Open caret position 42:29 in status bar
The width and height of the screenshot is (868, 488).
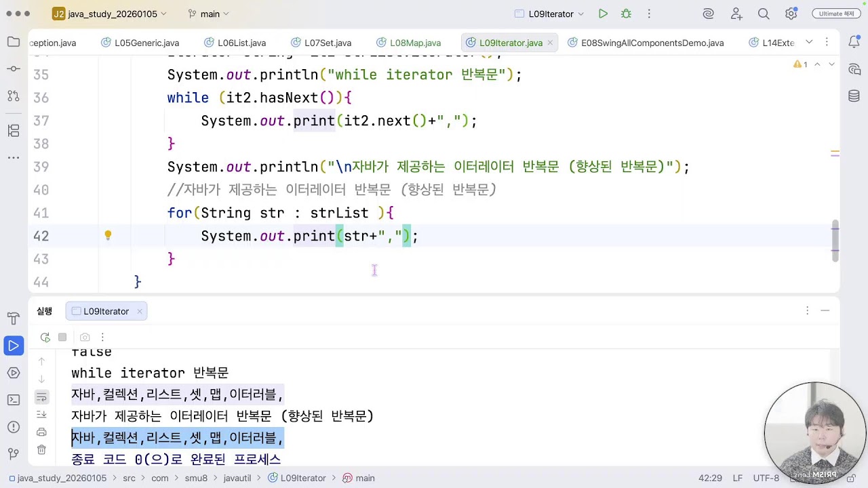click(710, 478)
